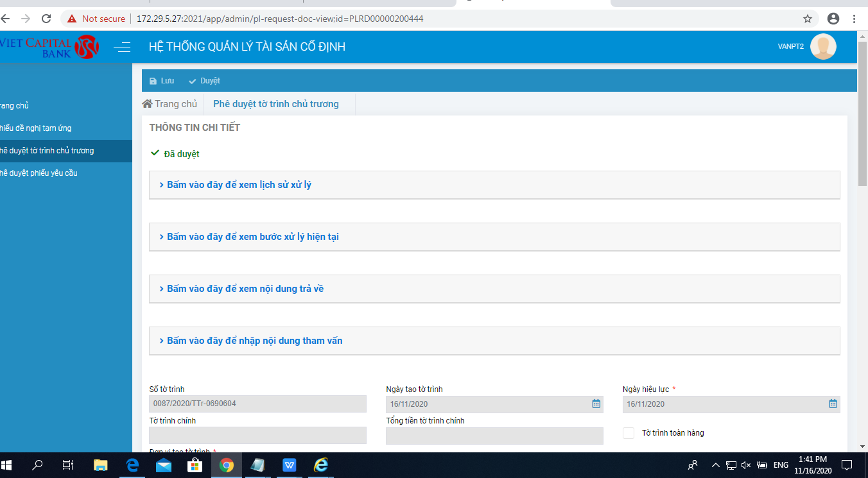Image resolution: width=868 pixels, height=478 pixels.
Task: Toggle the Tờ trình toàn hàng checkbox
Action: tap(629, 433)
